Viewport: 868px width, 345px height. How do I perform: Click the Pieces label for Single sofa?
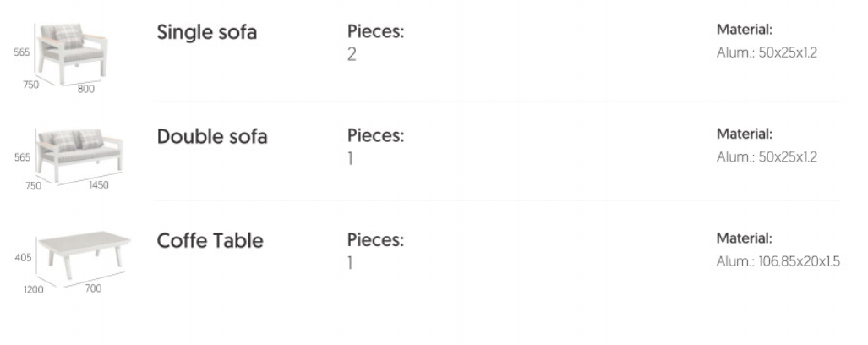(x=376, y=32)
